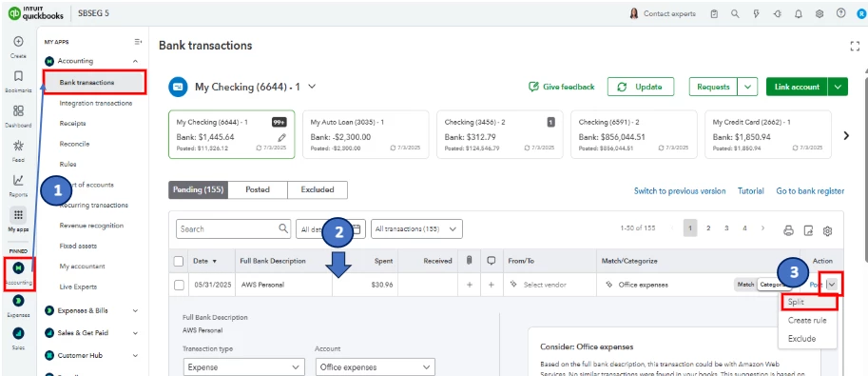The width and height of the screenshot is (868, 376).
Task: Open Link account dropdown arrow
Action: [x=838, y=87]
